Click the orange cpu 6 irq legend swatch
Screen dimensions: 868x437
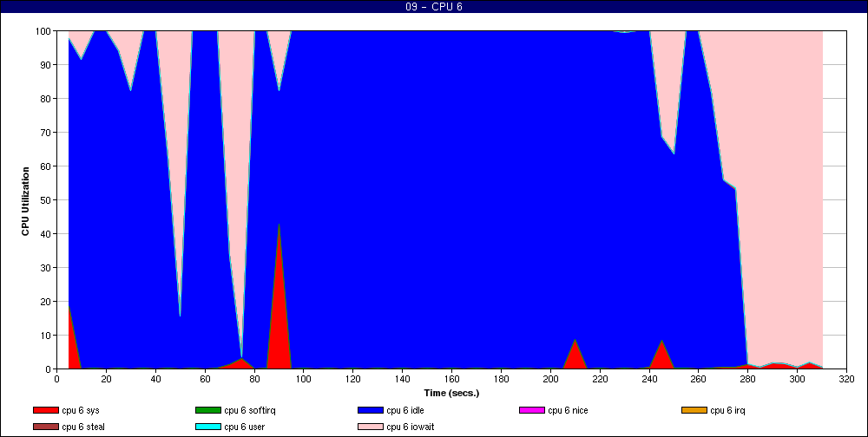click(694, 410)
